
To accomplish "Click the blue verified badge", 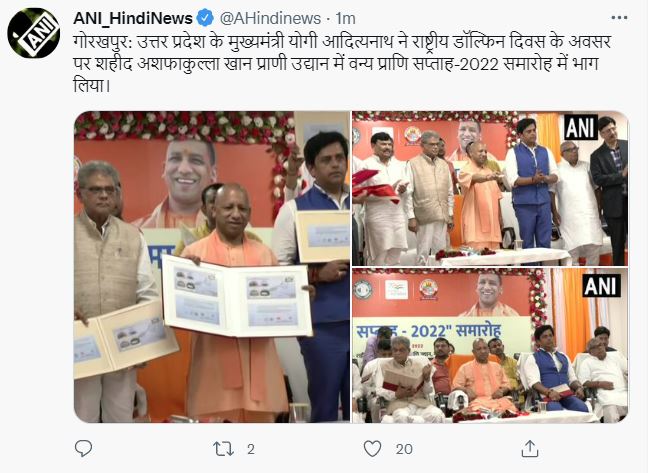I will [x=205, y=18].
